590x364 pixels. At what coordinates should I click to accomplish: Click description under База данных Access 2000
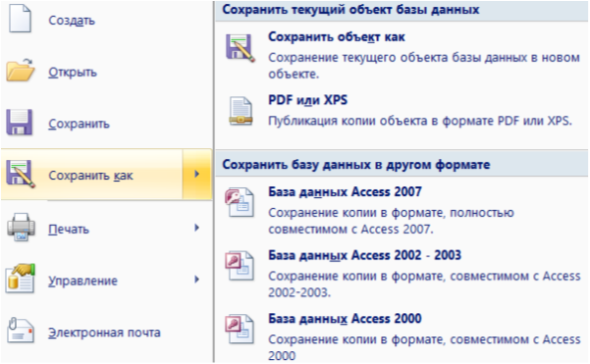tap(424, 347)
